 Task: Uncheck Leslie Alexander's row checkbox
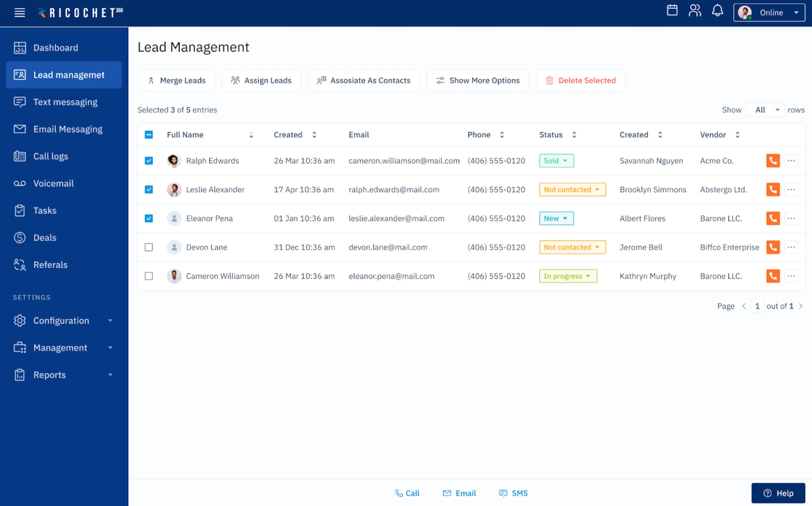point(149,189)
